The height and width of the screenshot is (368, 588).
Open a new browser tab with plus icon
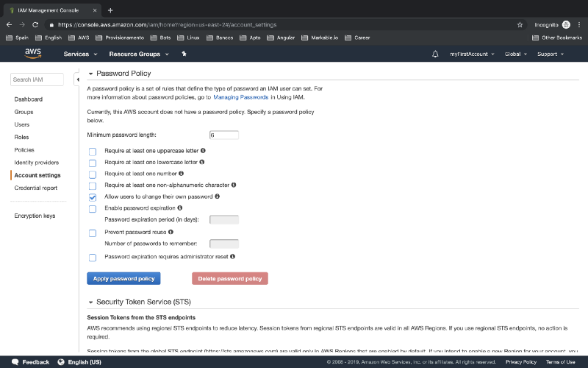pyautogui.click(x=110, y=10)
